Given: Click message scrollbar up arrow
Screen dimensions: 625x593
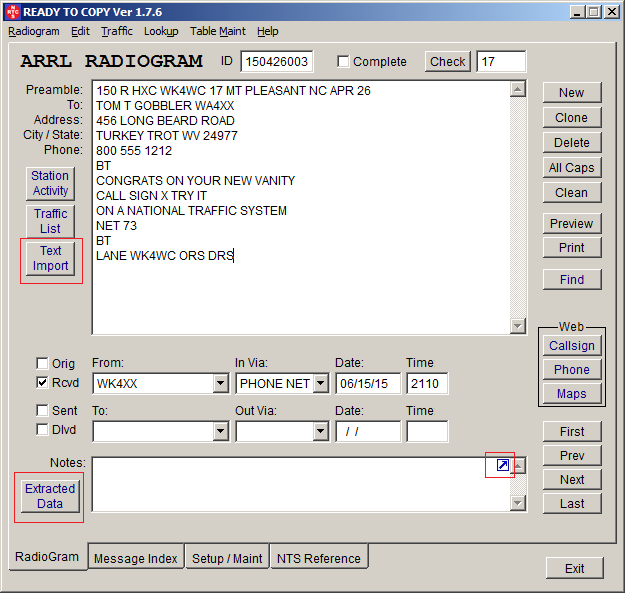Looking at the screenshot, I should click(517, 89).
